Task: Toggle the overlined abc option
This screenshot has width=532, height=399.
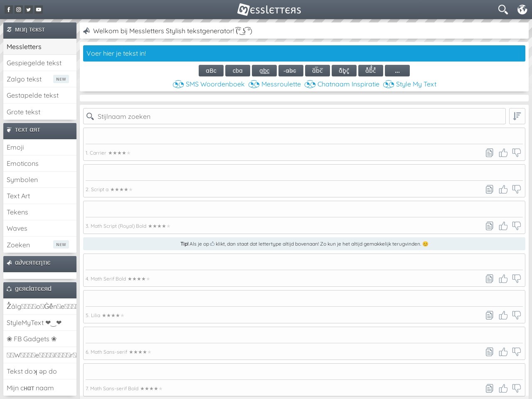Action: (x=318, y=71)
